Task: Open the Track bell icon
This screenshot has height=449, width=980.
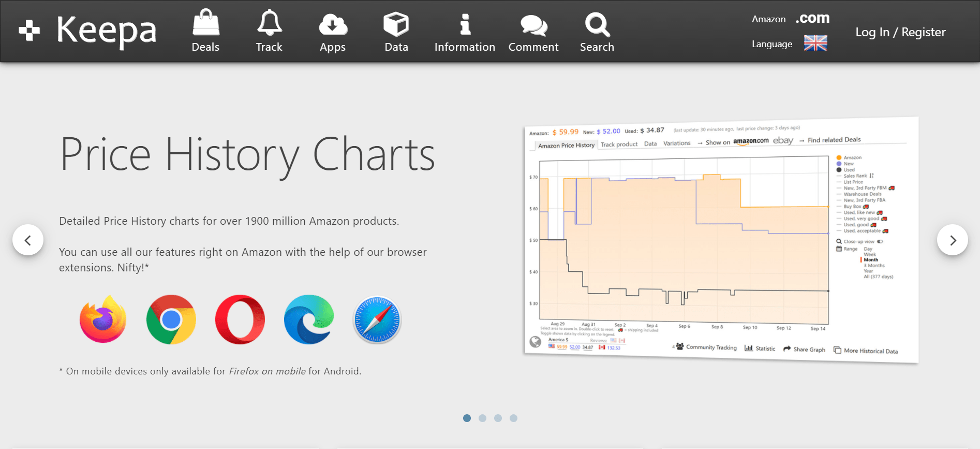Action: [x=270, y=23]
